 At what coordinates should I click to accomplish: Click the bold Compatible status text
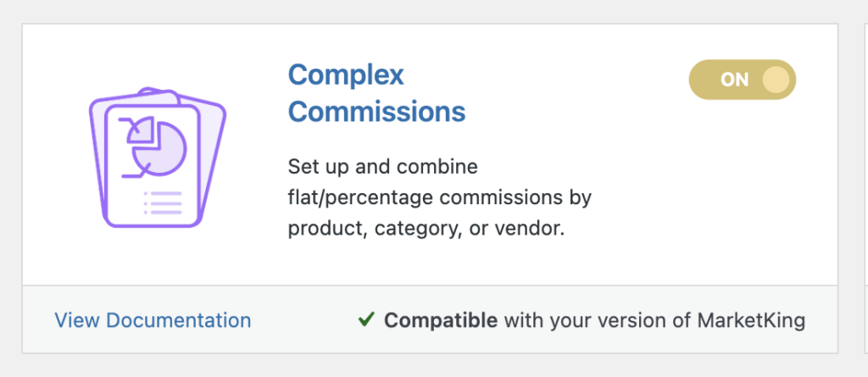(441, 320)
